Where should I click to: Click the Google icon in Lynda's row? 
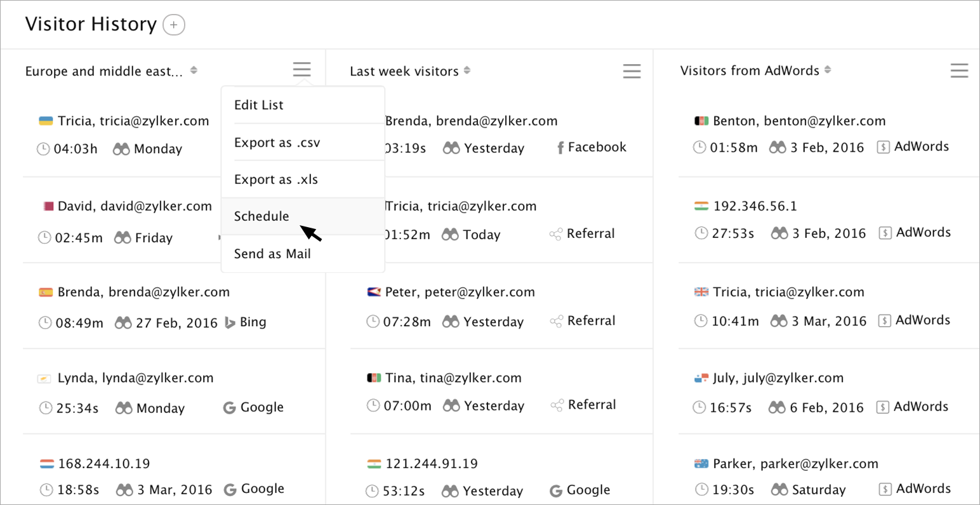[x=230, y=408]
